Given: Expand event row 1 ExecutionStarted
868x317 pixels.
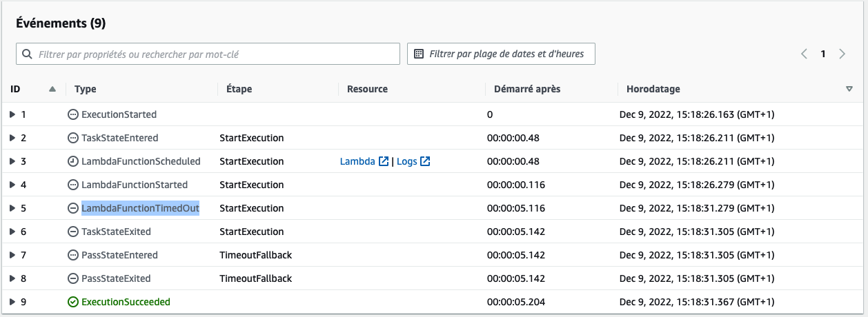Looking at the screenshot, I should 12,114.
